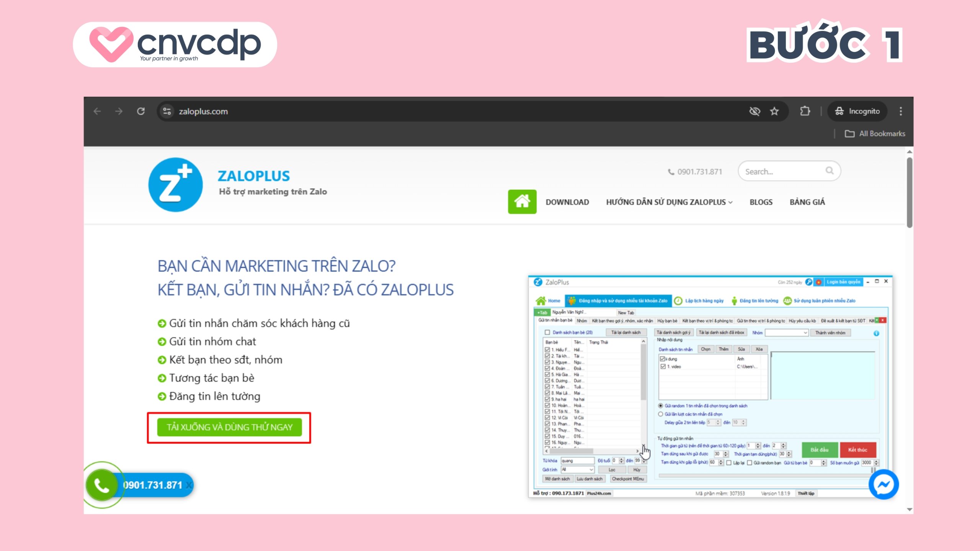Click Login bản quyền button in app
Viewport: 980px width, 551px height.
tap(843, 282)
